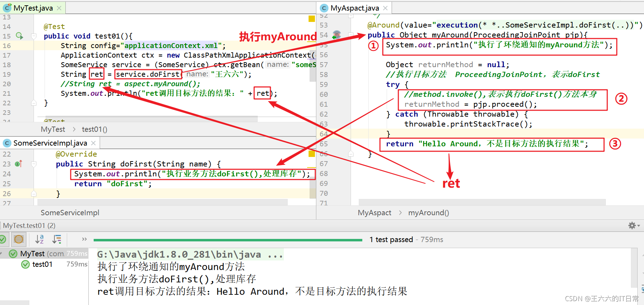Select the MyTest row in test results
Screen dimensions: 644x305
point(44,253)
